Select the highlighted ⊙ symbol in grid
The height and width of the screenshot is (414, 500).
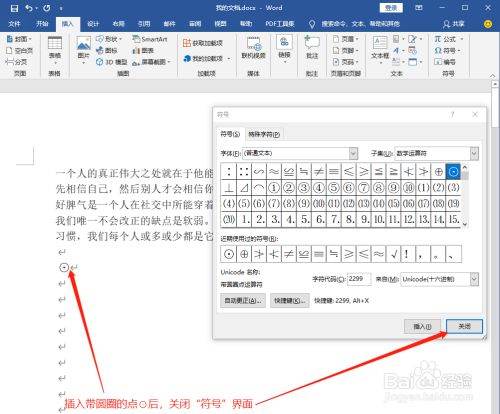(x=453, y=172)
